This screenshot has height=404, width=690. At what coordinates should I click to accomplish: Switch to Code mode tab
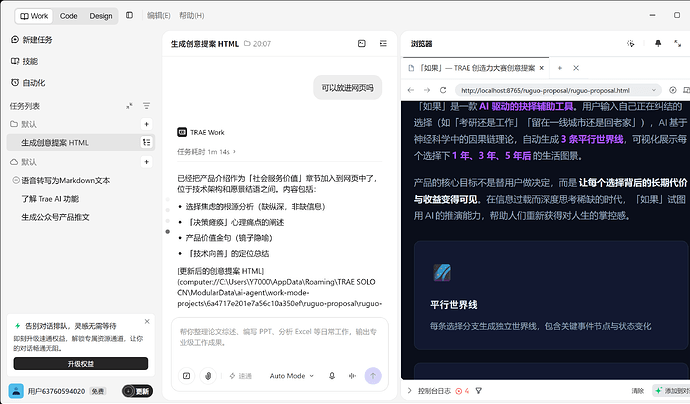point(68,16)
